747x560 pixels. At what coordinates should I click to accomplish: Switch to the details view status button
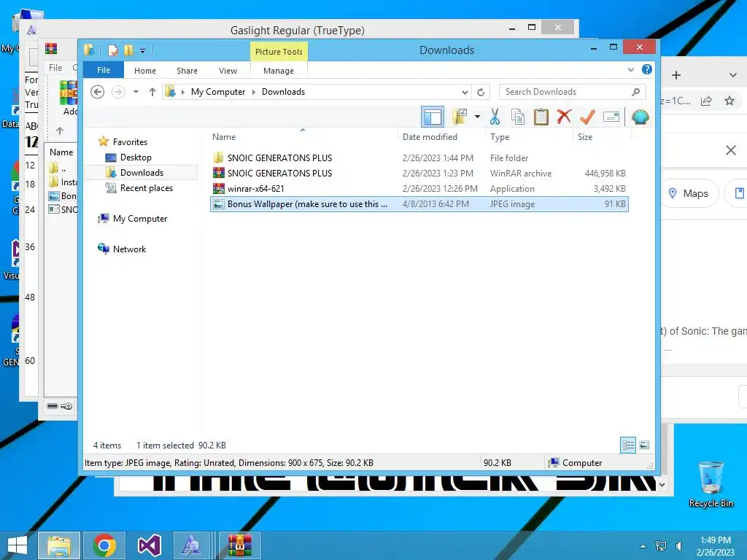point(628,446)
